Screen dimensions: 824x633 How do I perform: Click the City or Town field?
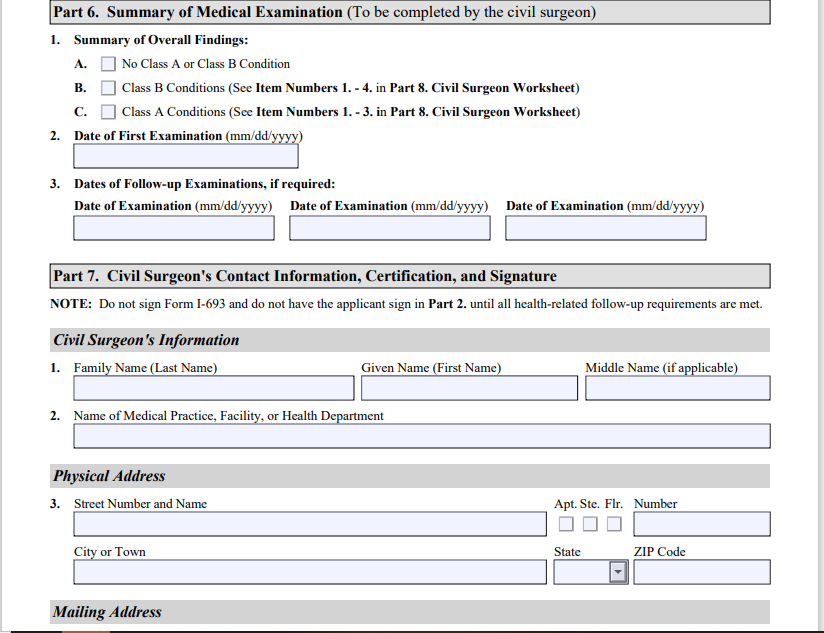[x=310, y=572]
